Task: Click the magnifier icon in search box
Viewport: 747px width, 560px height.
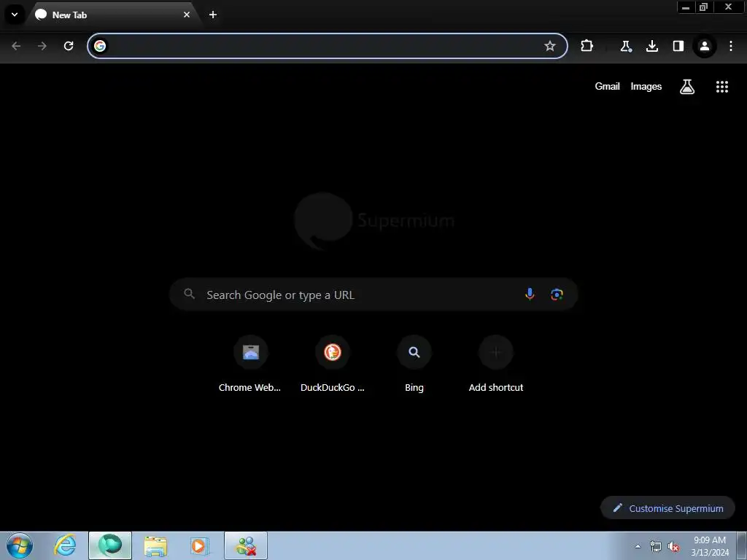Action: (x=190, y=294)
